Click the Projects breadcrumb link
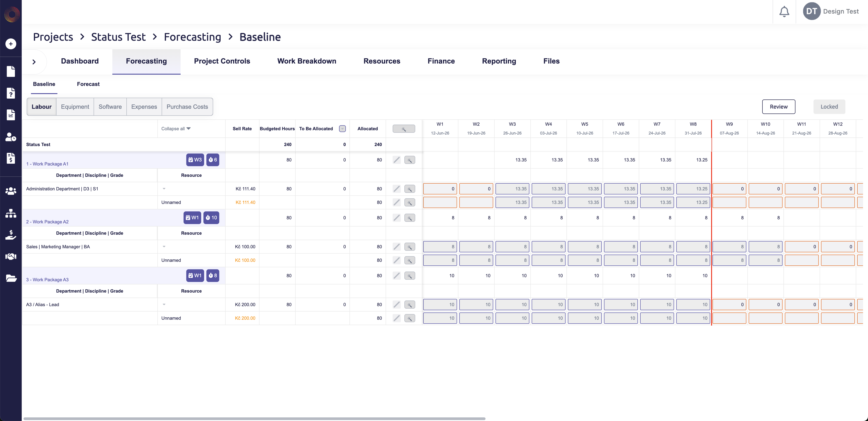868x421 pixels. tap(53, 37)
